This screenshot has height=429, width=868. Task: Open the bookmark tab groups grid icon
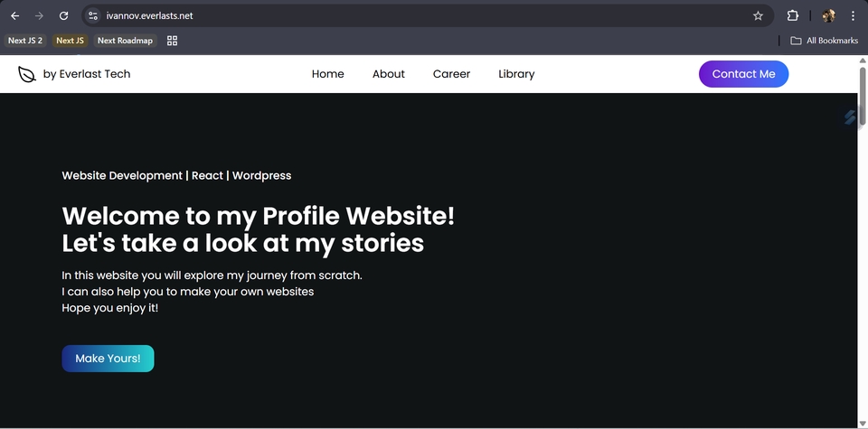(172, 41)
